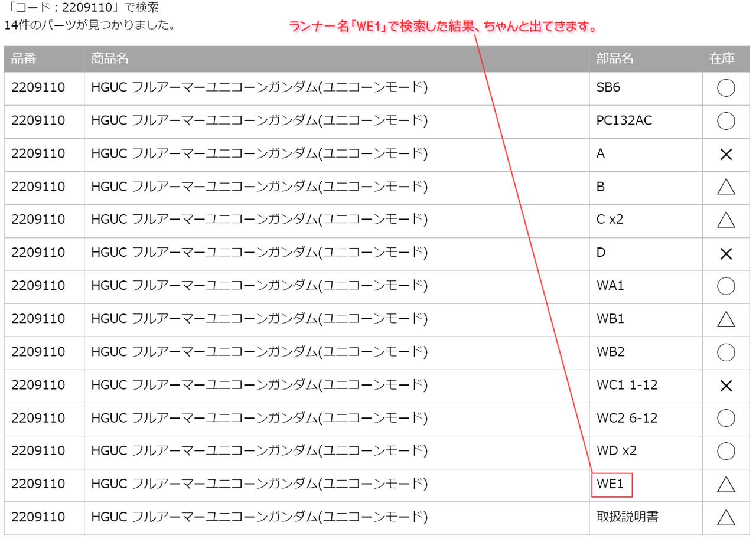Select part name A
Viewport: 756px width, 539px height.
tap(601, 153)
